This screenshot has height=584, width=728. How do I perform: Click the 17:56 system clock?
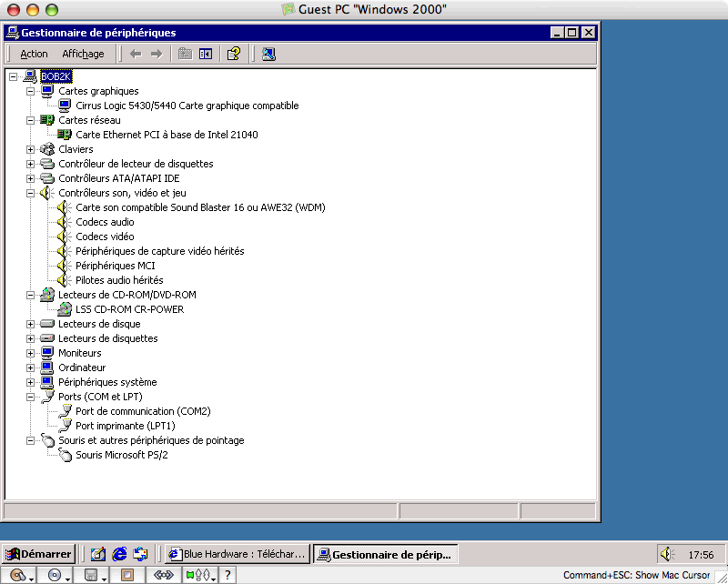(x=701, y=555)
